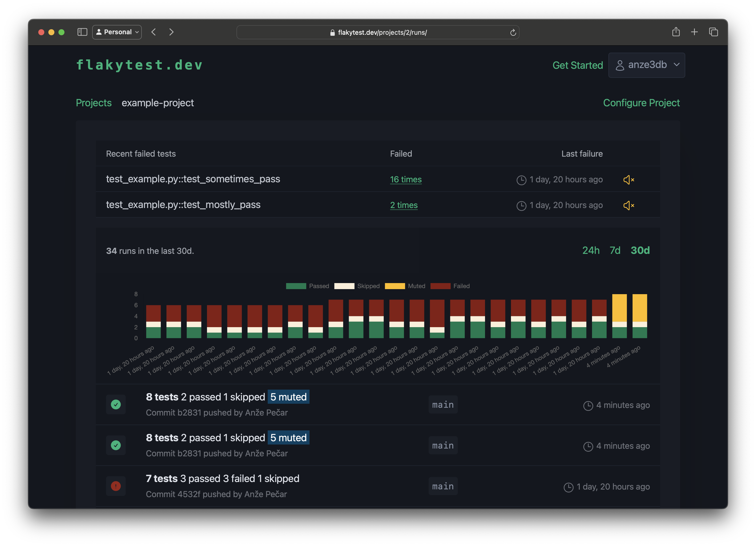Open a new tab with plus icon
The width and height of the screenshot is (756, 546).
tap(694, 32)
